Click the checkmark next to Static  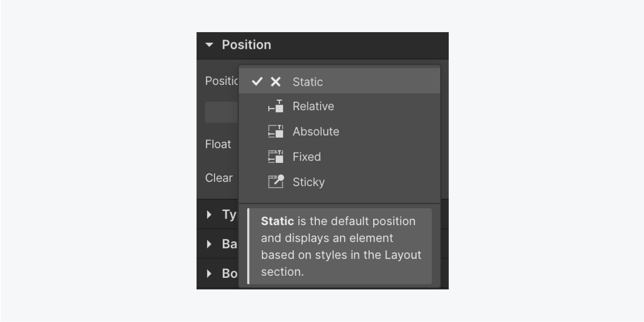[257, 81]
